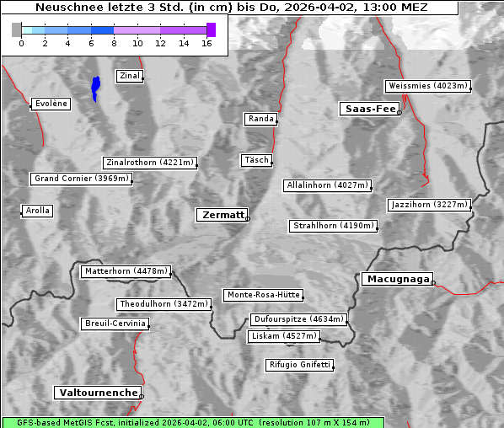Click the Allalinhorn (4027m) label
Screen dimensions: 504x428
coord(327,185)
